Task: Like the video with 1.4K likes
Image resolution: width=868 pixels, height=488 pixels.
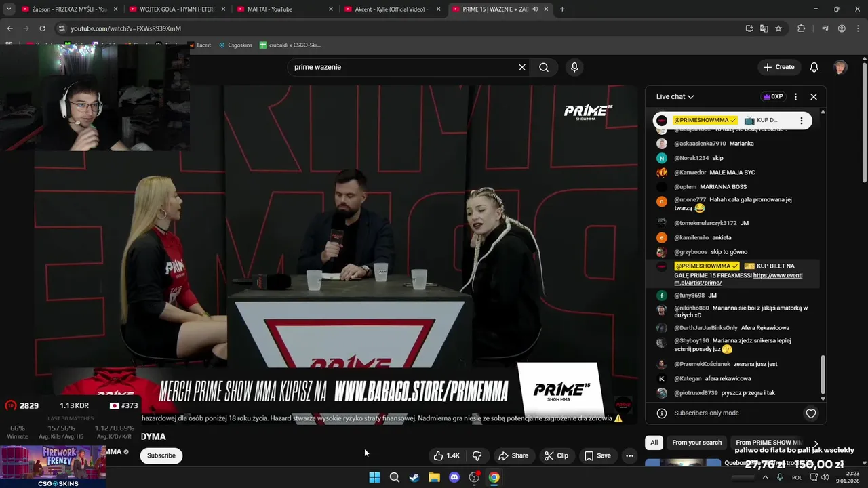Action: (447, 455)
